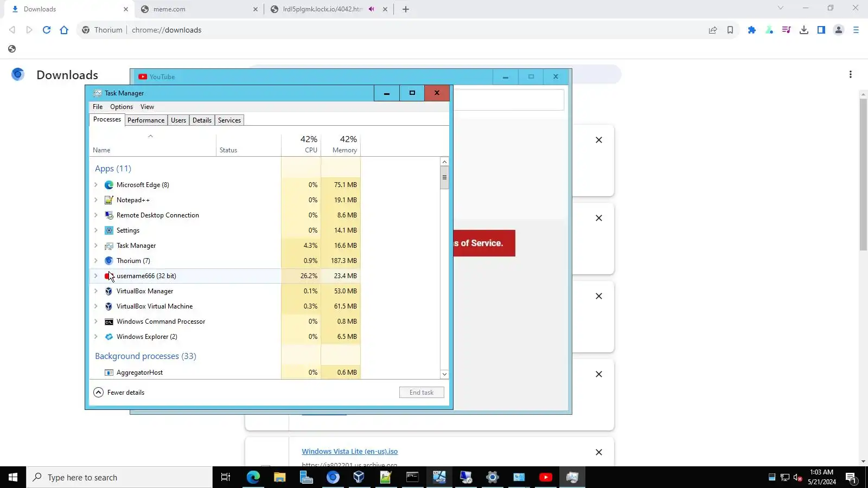Open the browser home page
This screenshot has width=868, height=488.
[64, 30]
